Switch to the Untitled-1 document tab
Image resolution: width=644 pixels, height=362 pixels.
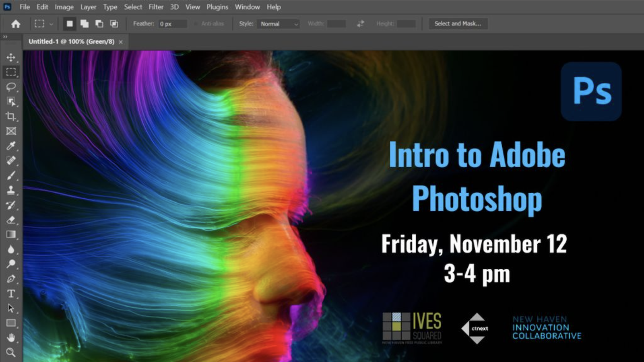point(71,41)
